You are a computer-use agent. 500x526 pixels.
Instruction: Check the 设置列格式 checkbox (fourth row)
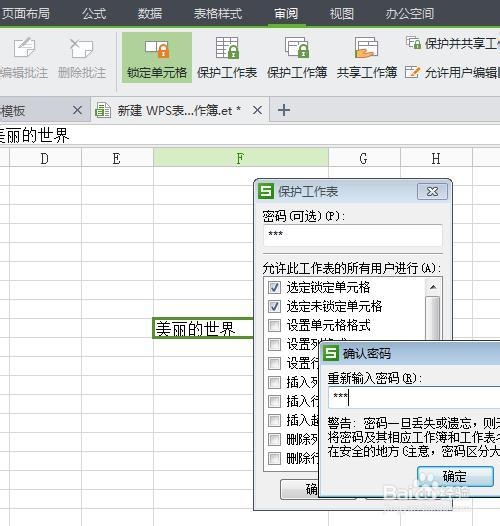click(x=274, y=344)
